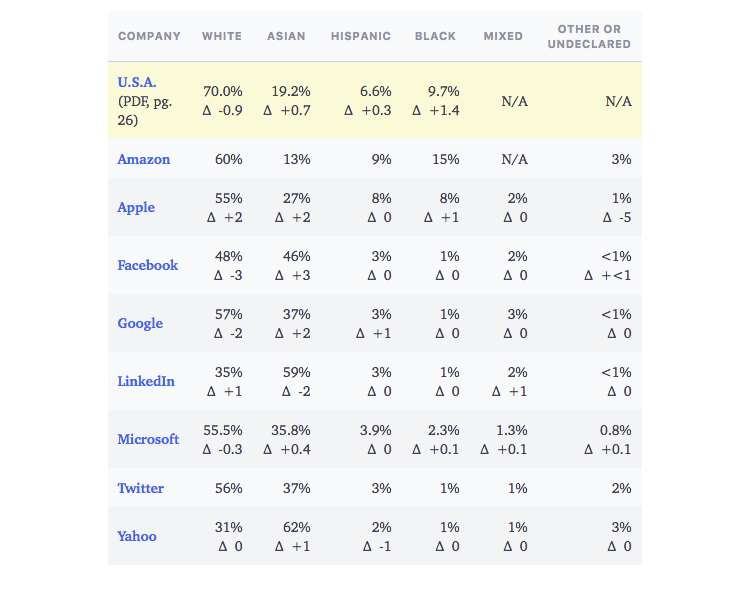Image resolution: width=750 pixels, height=589 pixels.
Task: Click the WHITE column header
Action: pyautogui.click(x=222, y=36)
